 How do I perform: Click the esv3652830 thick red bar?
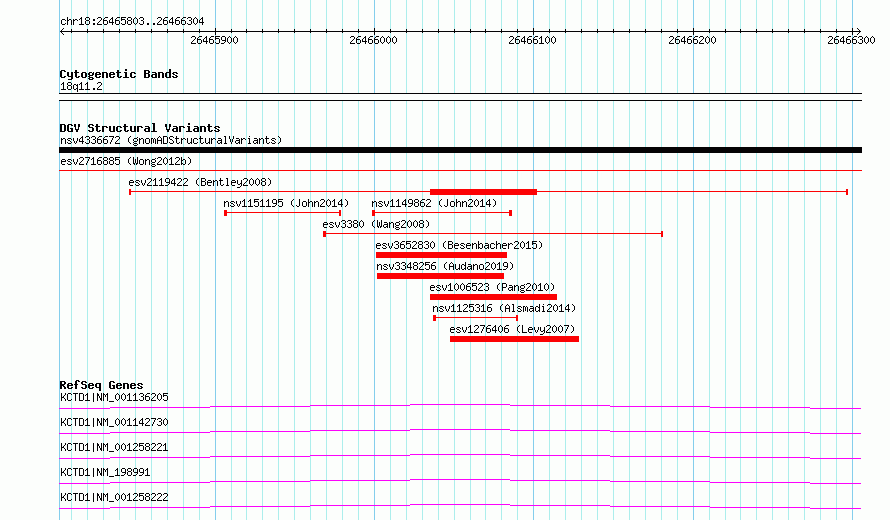441,255
